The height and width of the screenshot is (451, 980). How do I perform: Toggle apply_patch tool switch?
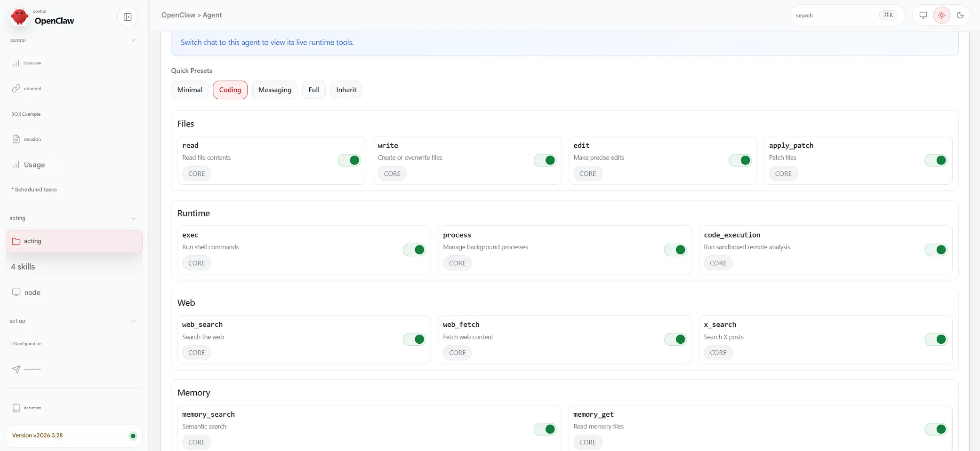[936, 160]
